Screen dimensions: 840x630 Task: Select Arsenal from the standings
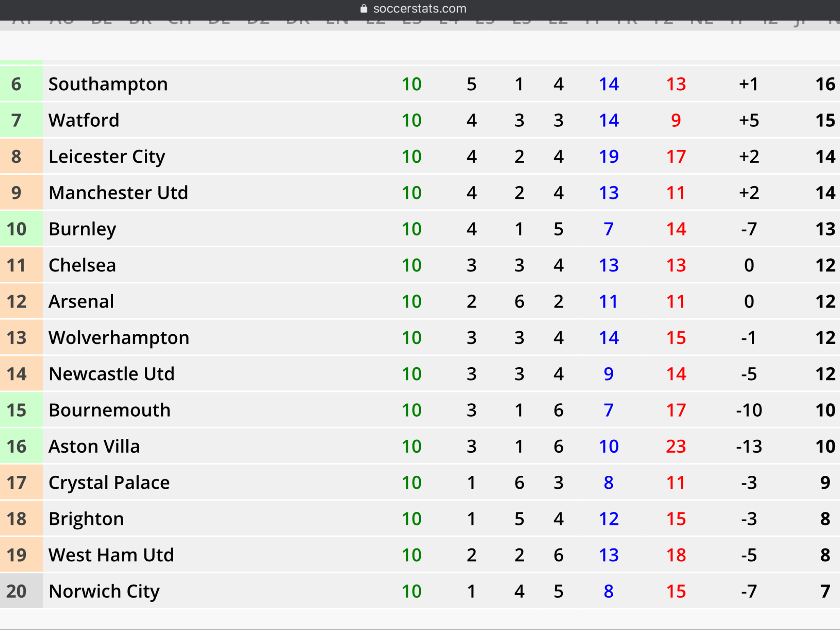pyautogui.click(x=81, y=301)
